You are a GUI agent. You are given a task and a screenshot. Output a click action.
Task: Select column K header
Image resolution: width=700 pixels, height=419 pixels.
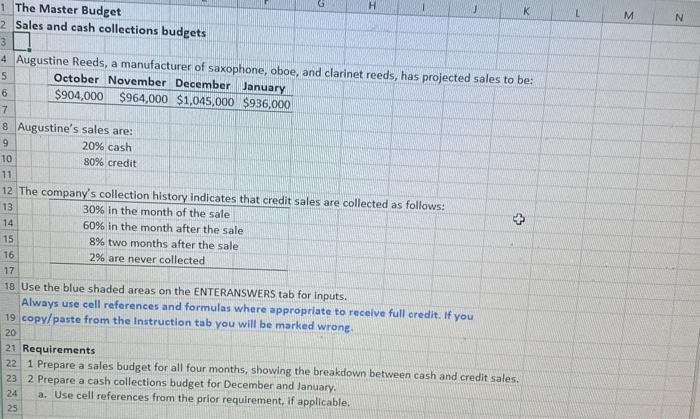click(526, 12)
